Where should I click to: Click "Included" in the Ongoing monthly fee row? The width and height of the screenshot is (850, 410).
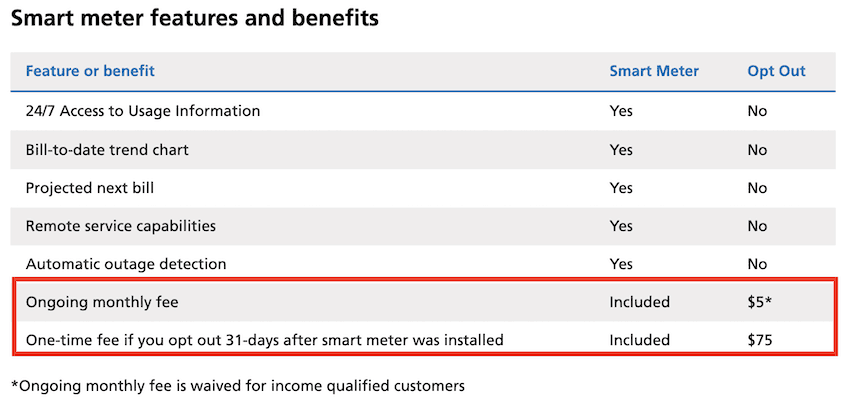coord(639,302)
